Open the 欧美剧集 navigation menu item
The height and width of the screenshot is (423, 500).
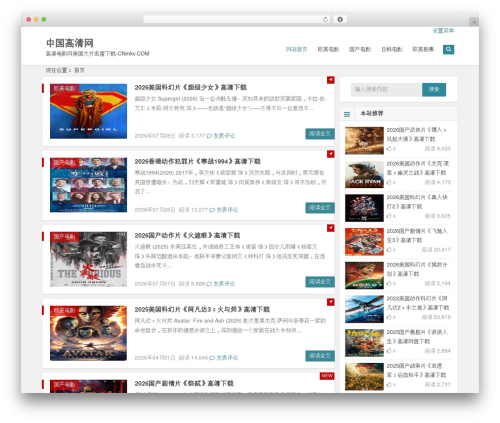423,49
